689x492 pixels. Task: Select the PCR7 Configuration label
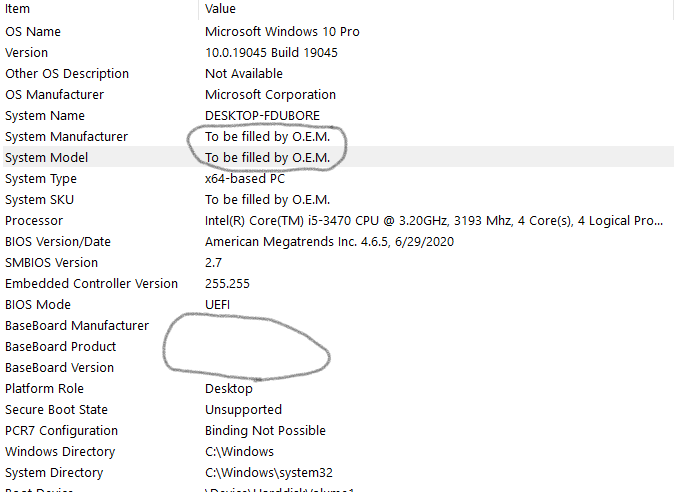click(62, 431)
